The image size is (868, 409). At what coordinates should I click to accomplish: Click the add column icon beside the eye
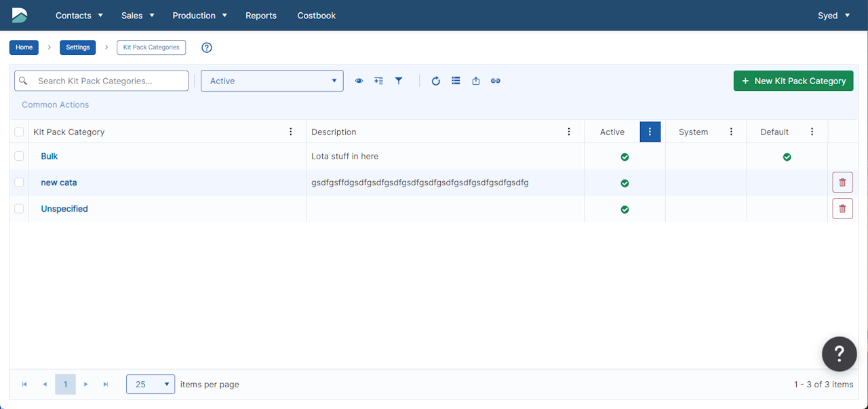pyautogui.click(x=378, y=81)
